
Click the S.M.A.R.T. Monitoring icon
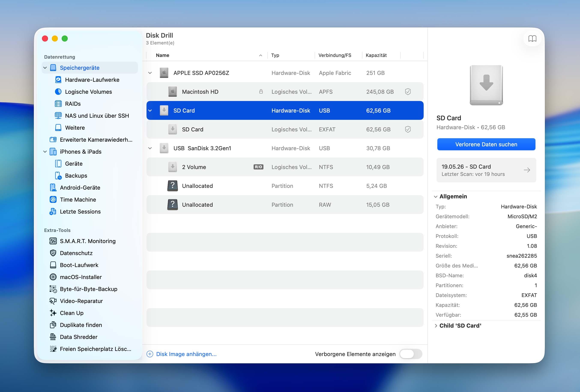(x=53, y=241)
